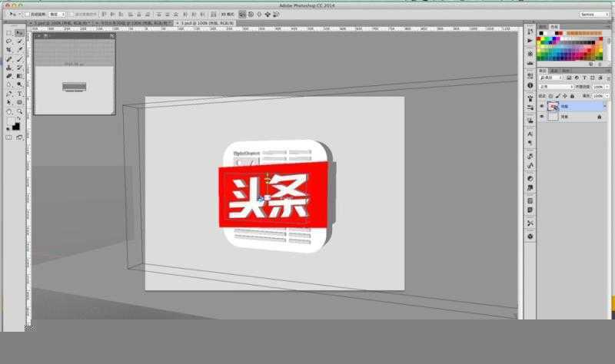Select the Horizontal Type tool
This screenshot has height=364, width=615.
click(19, 94)
